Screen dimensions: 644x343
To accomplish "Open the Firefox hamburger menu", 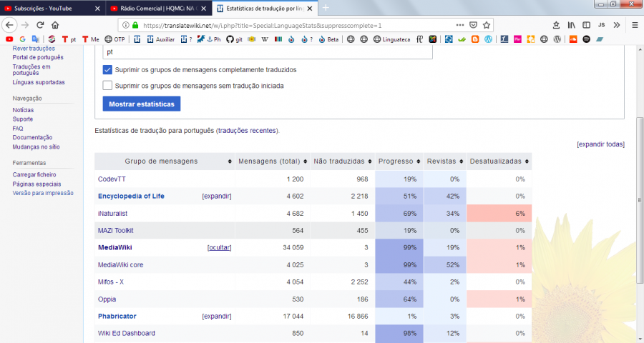I will coord(635,25).
